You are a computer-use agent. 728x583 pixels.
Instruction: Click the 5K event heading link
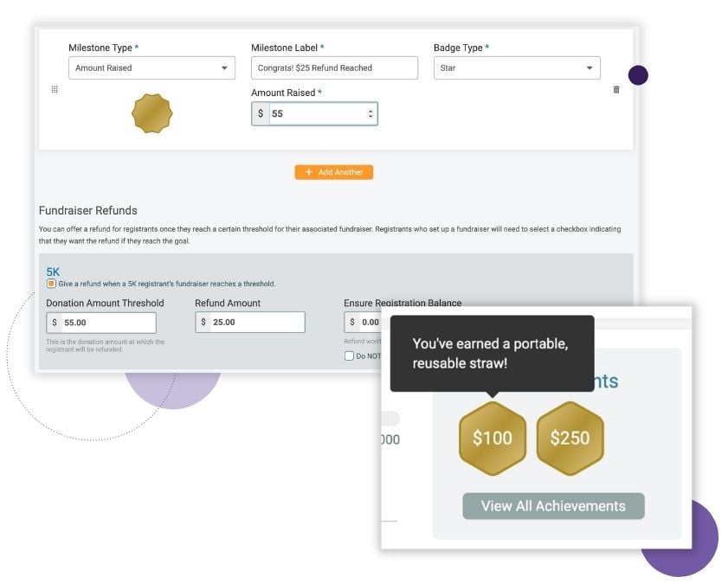pyautogui.click(x=53, y=272)
